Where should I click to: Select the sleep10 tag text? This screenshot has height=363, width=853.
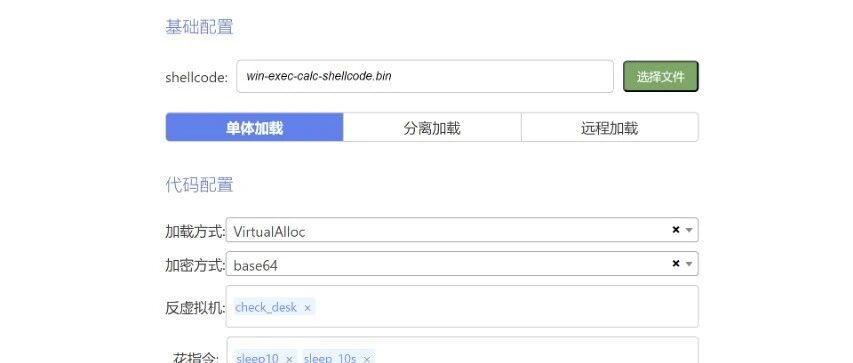pos(257,358)
